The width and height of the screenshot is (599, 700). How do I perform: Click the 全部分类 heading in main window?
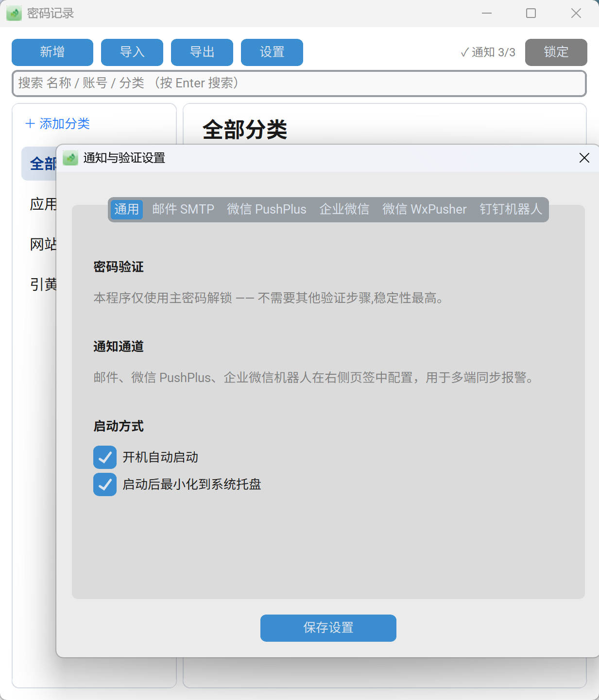point(245,130)
